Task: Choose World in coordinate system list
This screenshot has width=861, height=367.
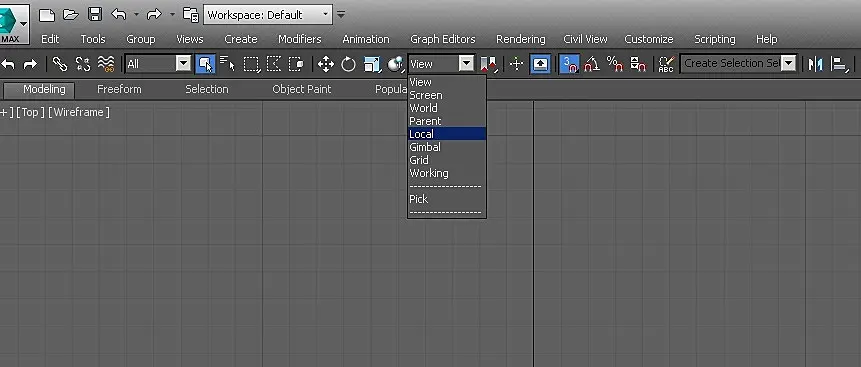Action: pos(446,108)
